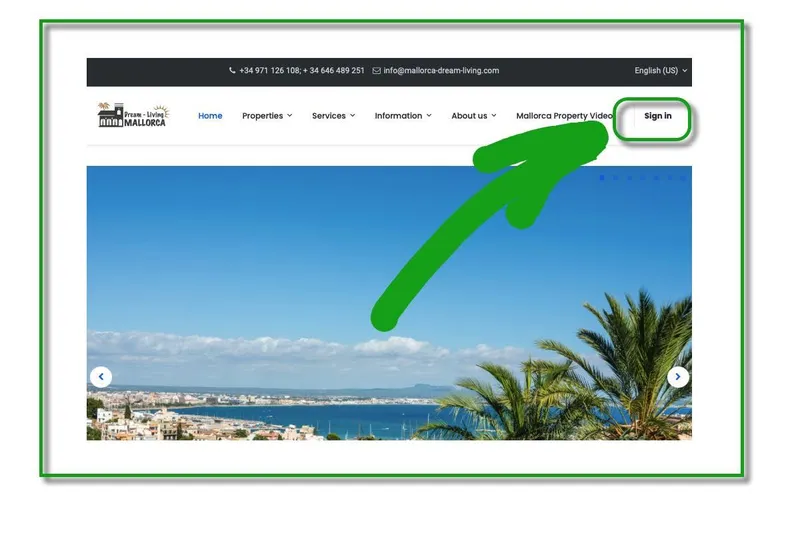The width and height of the screenshot is (800, 533).
Task: Click the Mallorca bay hero image
Action: point(389,303)
